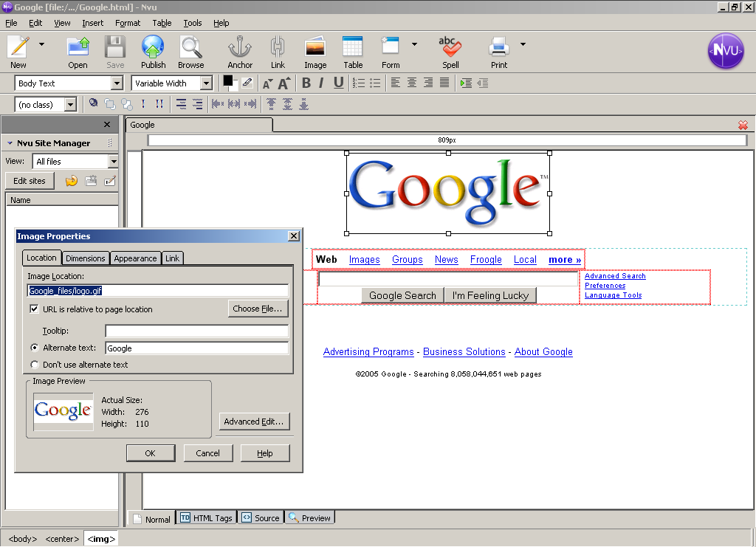Open the Body Text paragraph format dropdown

(x=117, y=83)
